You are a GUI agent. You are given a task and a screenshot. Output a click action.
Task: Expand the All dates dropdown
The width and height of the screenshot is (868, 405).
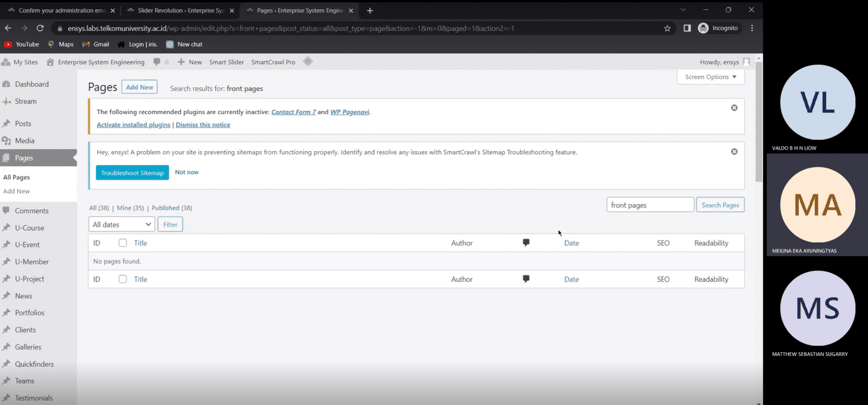[x=122, y=224]
